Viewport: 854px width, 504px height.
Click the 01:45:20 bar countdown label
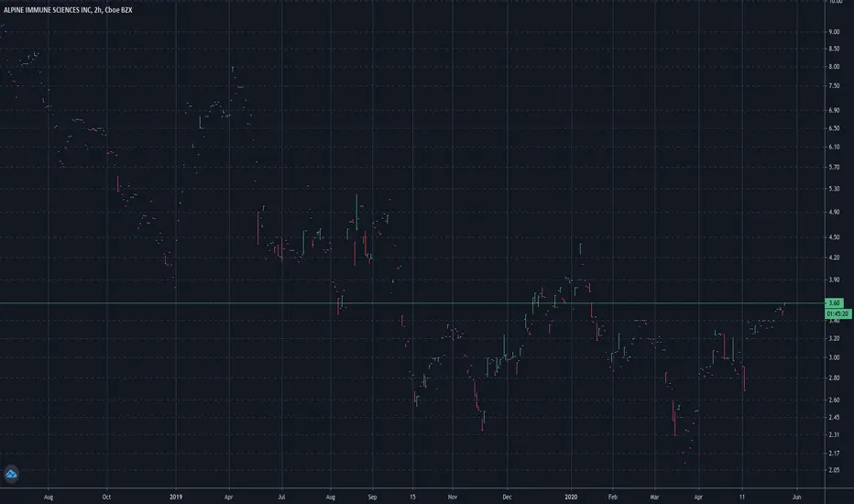(838, 313)
